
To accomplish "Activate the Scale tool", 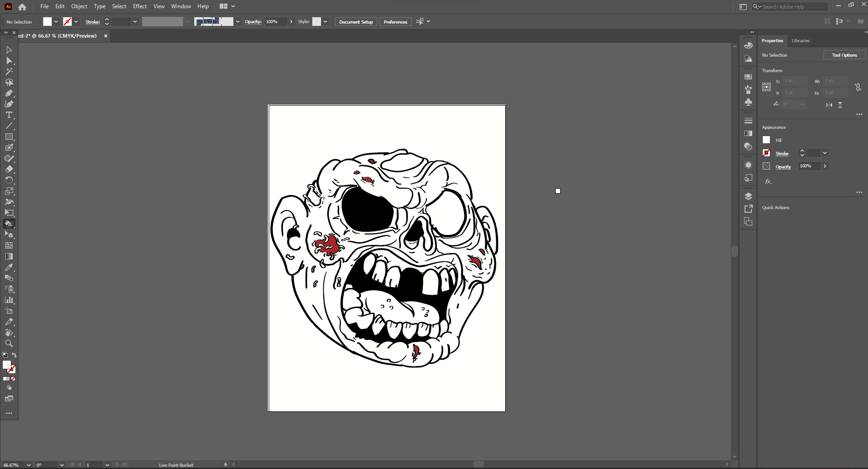I will click(x=9, y=191).
